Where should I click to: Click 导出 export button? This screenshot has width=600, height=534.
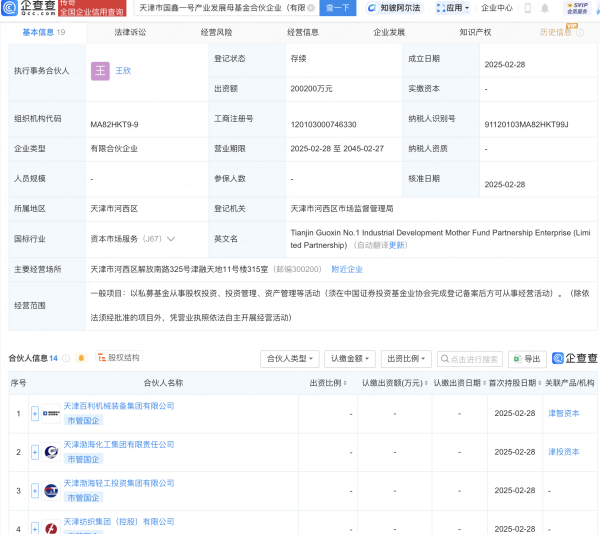coord(527,359)
